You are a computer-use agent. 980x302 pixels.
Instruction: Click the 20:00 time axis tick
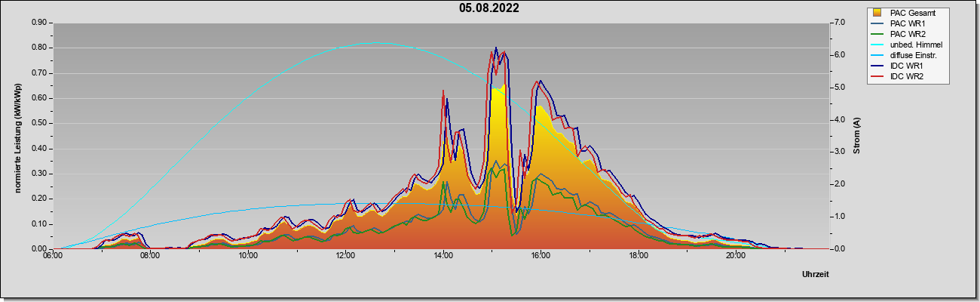pyautogui.click(x=736, y=256)
